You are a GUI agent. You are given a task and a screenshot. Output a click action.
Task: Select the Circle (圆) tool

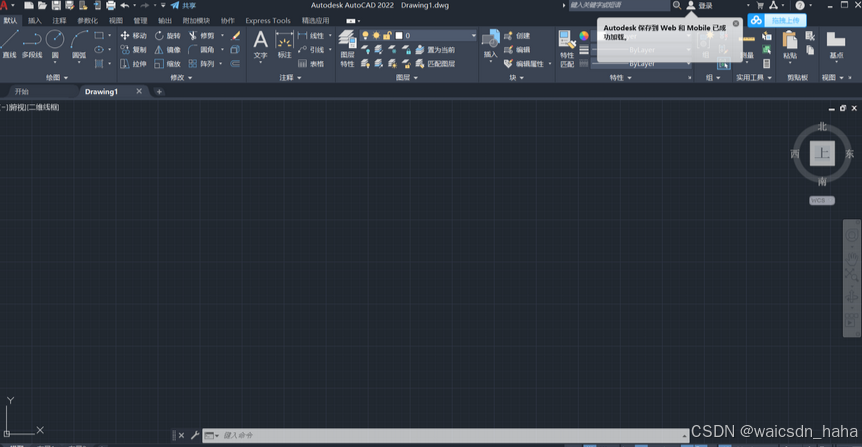[x=55, y=44]
